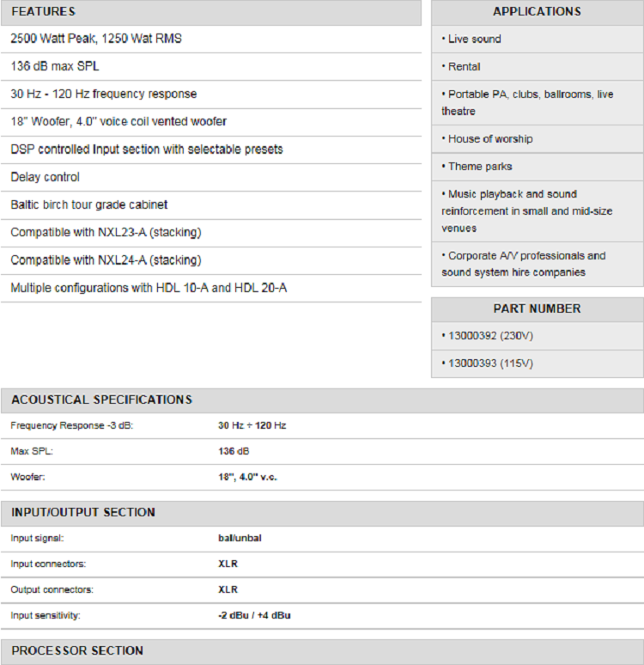Click the Delay control feature row
This screenshot has height=665, width=644.
click(x=45, y=177)
